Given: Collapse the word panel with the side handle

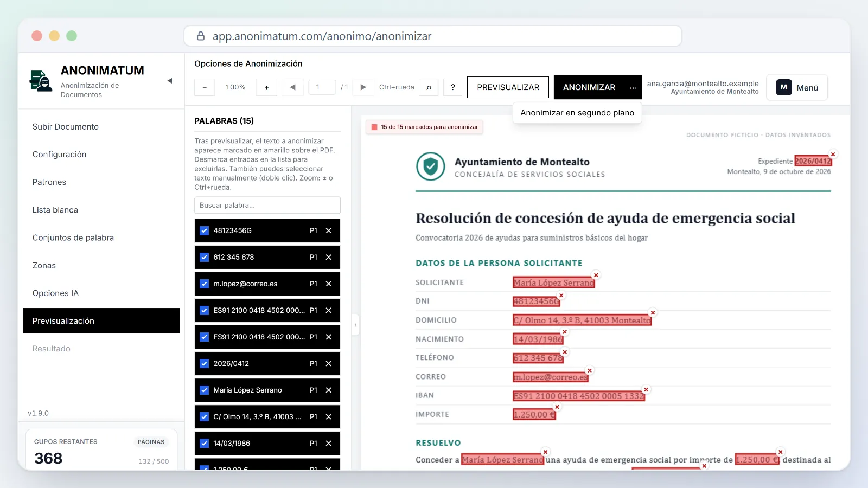Looking at the screenshot, I should (355, 325).
